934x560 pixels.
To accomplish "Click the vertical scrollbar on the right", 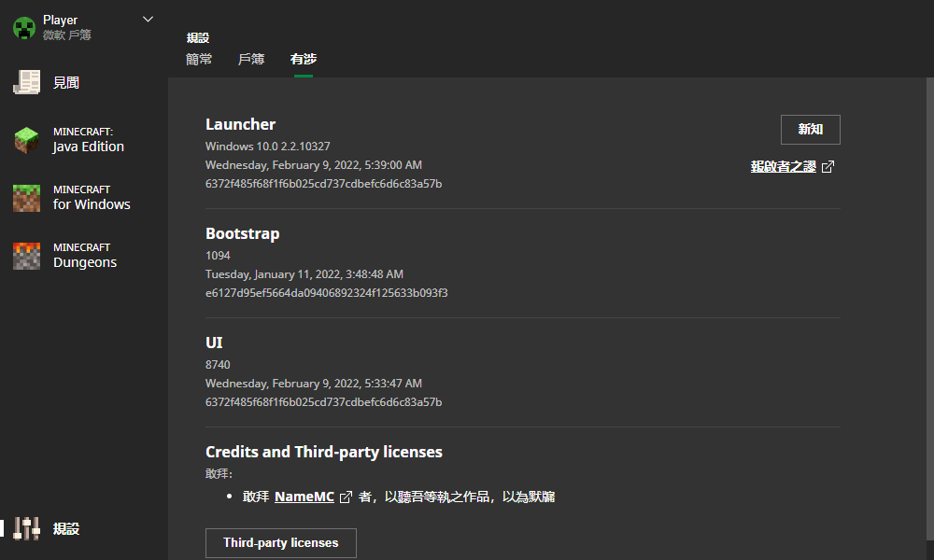I will pyautogui.click(x=930, y=310).
